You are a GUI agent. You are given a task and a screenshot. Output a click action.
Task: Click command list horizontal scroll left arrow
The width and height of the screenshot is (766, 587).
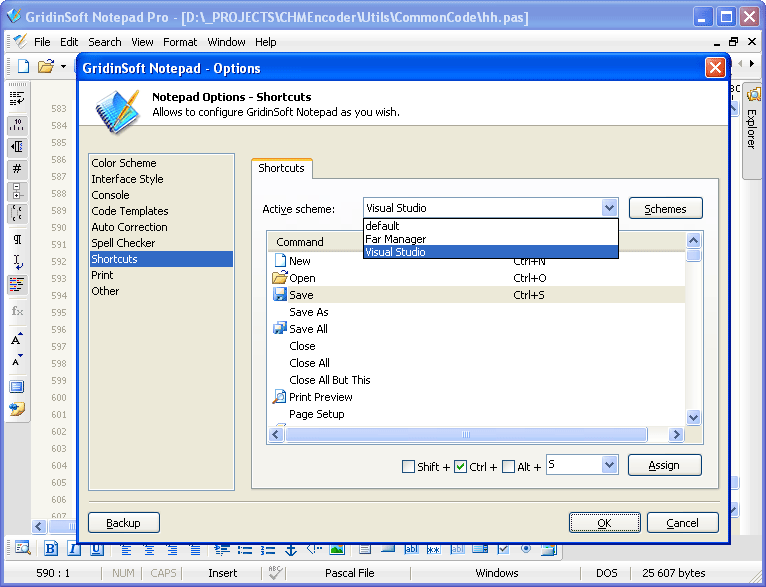(276, 434)
